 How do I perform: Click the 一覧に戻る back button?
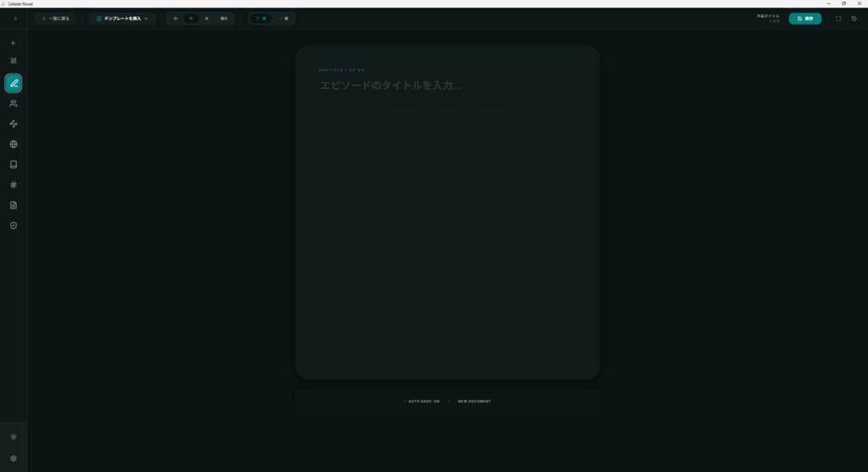[56, 19]
